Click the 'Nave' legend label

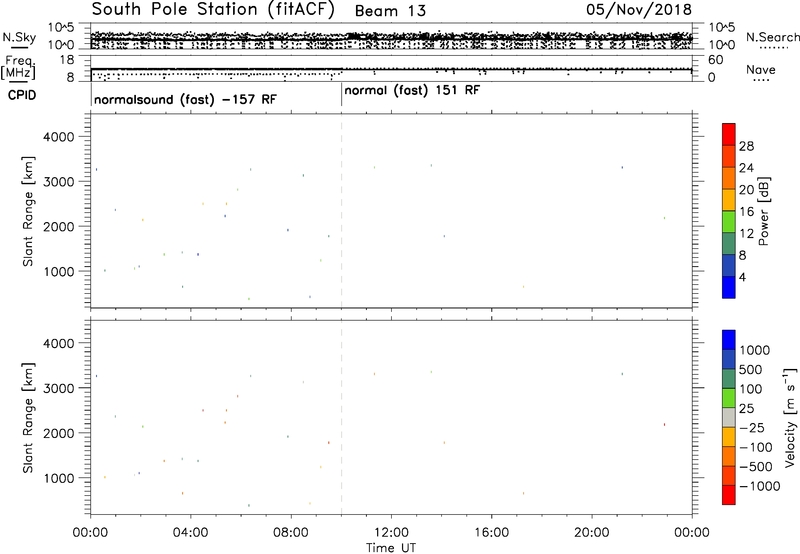coord(760,69)
